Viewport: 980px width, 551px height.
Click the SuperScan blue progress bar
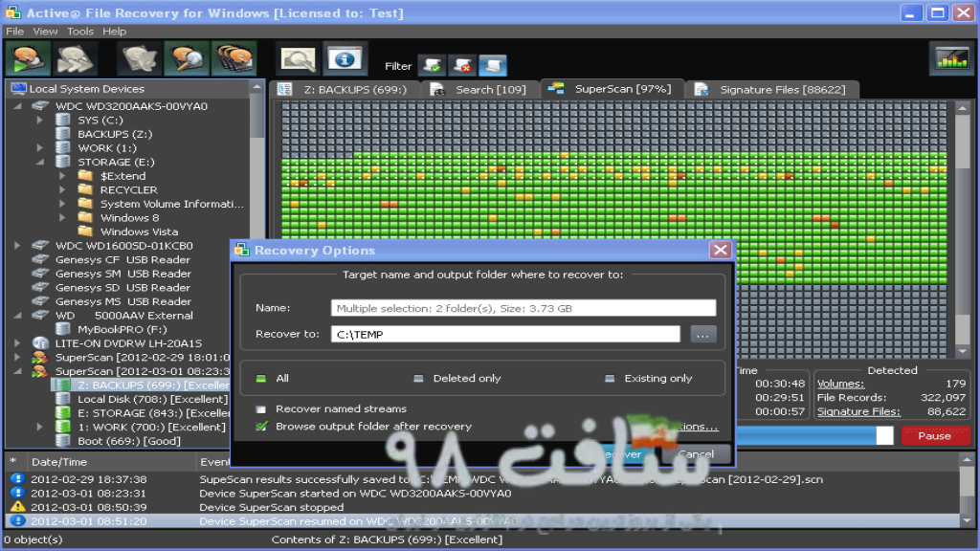(814, 435)
